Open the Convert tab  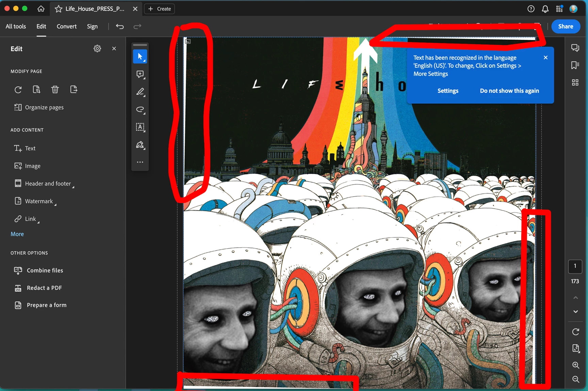click(x=66, y=26)
